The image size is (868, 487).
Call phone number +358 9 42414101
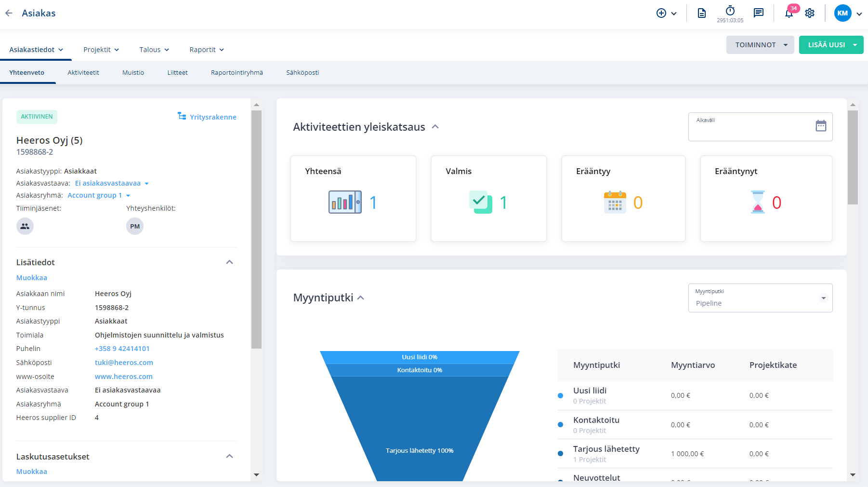(122, 349)
